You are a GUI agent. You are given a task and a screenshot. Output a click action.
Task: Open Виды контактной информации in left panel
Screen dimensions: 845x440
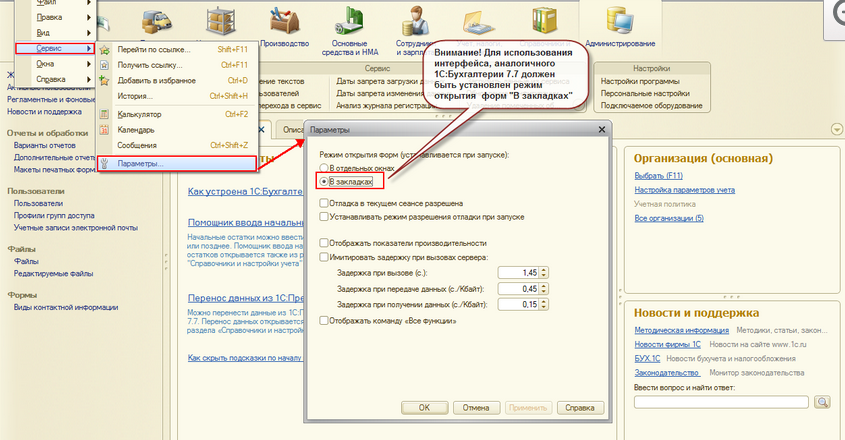point(66,307)
